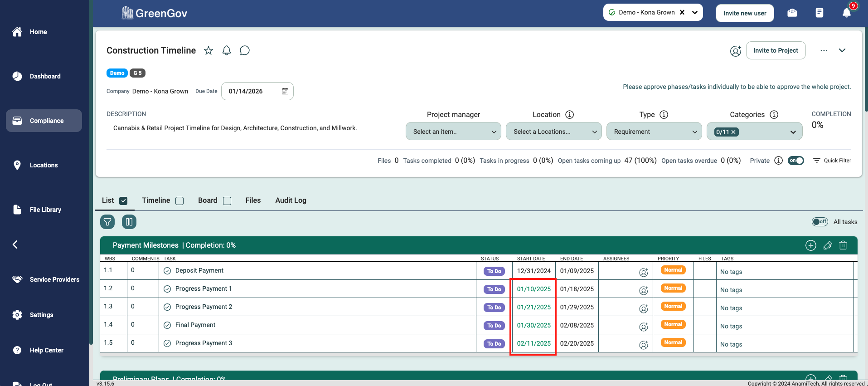Viewport: 868px width, 386px height.
Task: Star the Construction Timeline project as favorite
Action: [209, 50]
